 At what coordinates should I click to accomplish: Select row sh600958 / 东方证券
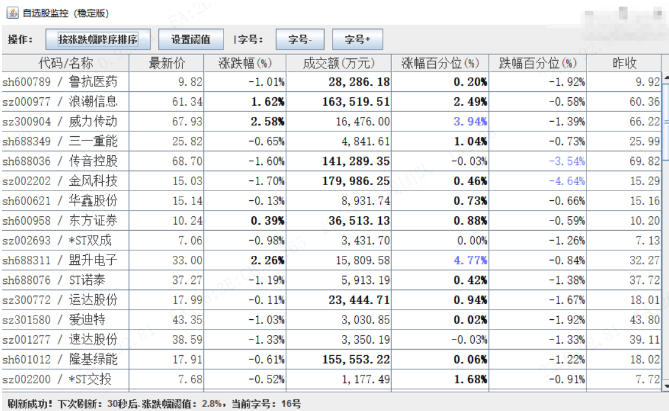pyautogui.click(x=332, y=221)
